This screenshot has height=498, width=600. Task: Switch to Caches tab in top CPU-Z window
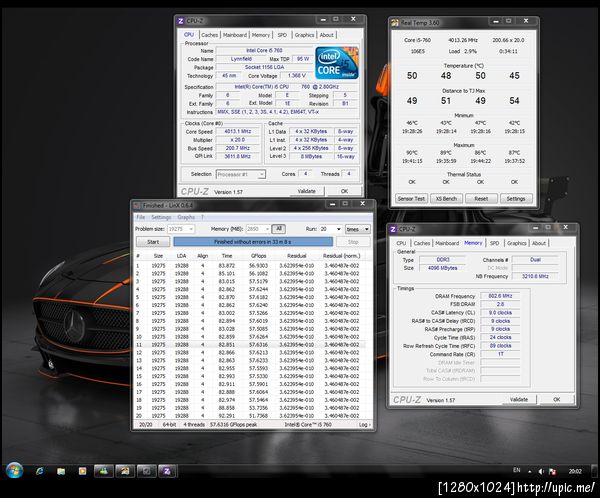point(209,35)
